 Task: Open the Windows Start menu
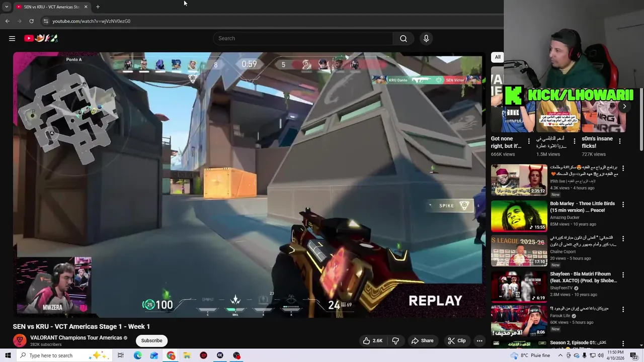click(x=8, y=355)
